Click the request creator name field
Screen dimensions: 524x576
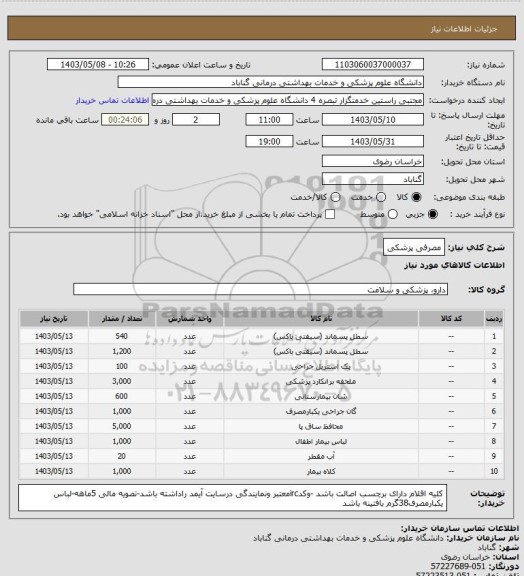point(288,100)
